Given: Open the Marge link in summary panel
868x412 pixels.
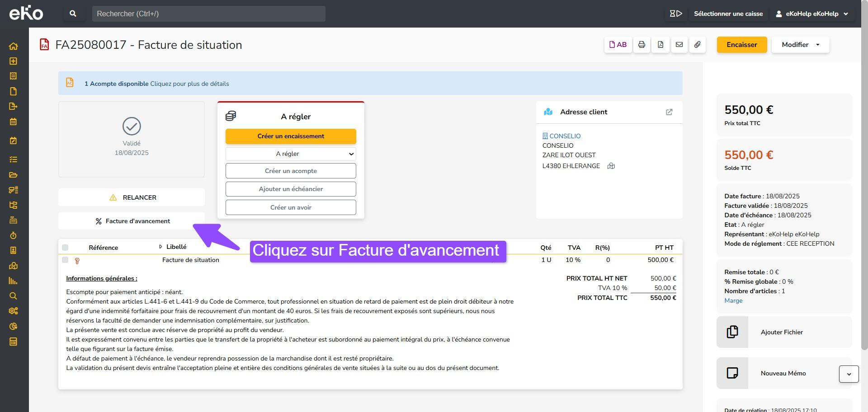Looking at the screenshot, I should pos(733,300).
